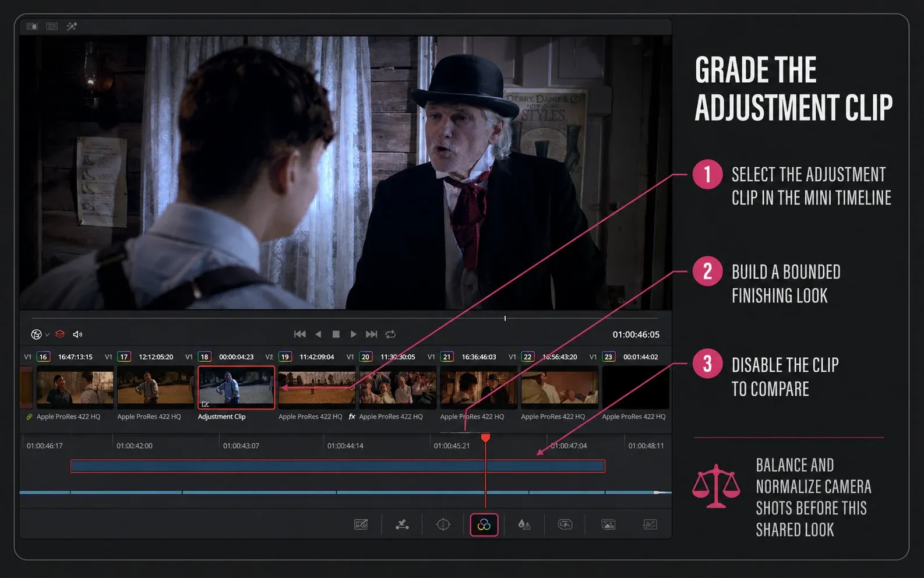Screen dimensions: 924x578
Task: Click the red playhead handle on mini timeline
Action: (x=485, y=437)
